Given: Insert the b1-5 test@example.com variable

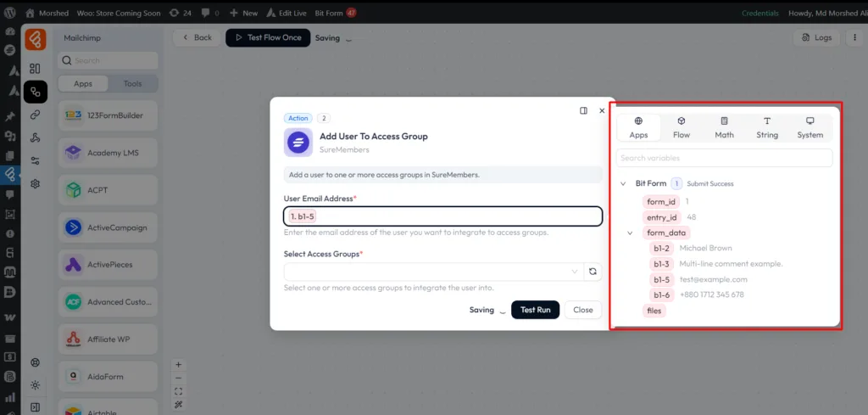Looking at the screenshot, I should 661,279.
